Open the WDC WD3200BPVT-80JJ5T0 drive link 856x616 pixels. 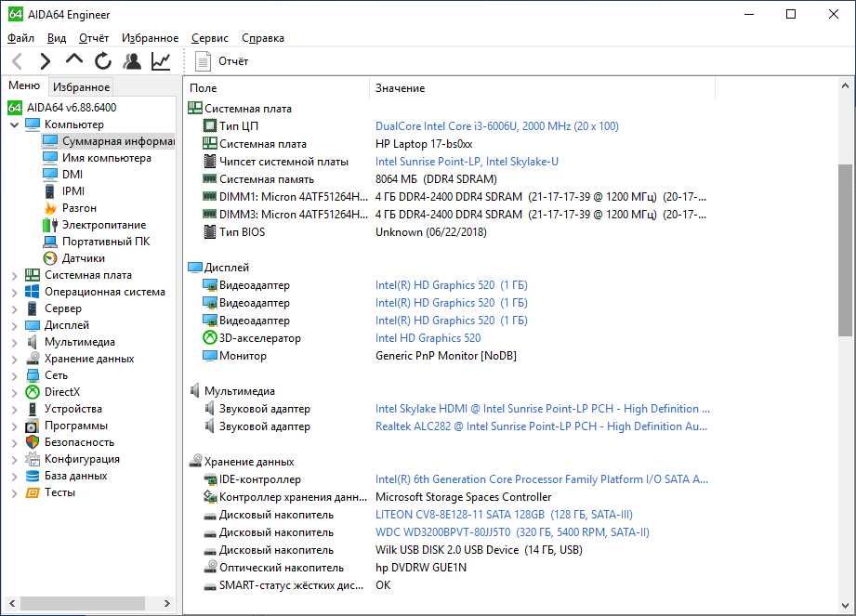click(512, 532)
